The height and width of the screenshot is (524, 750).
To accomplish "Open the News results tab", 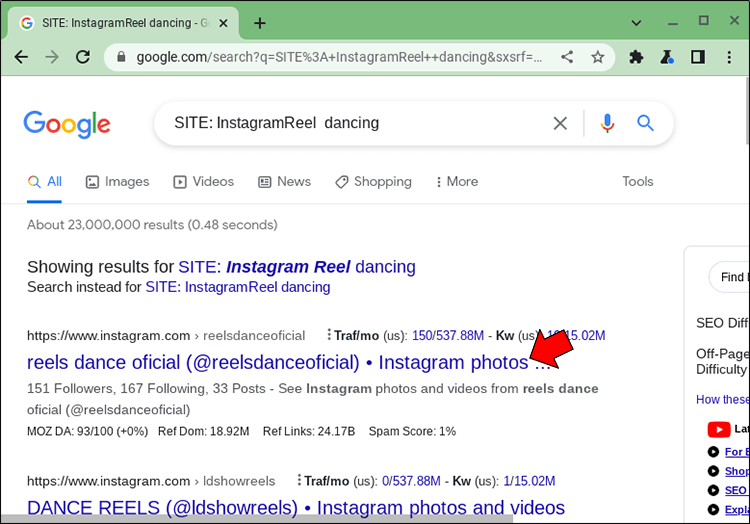I will click(284, 181).
